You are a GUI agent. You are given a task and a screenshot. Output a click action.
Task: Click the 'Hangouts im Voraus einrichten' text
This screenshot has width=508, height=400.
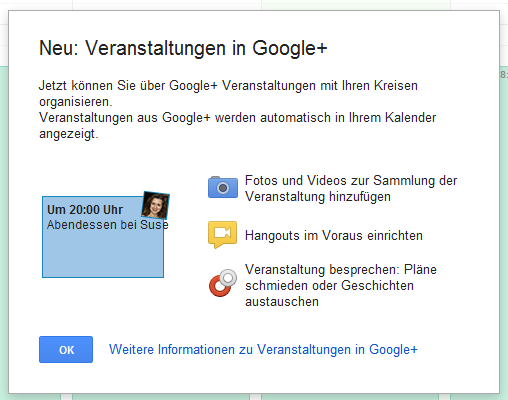pos(334,236)
